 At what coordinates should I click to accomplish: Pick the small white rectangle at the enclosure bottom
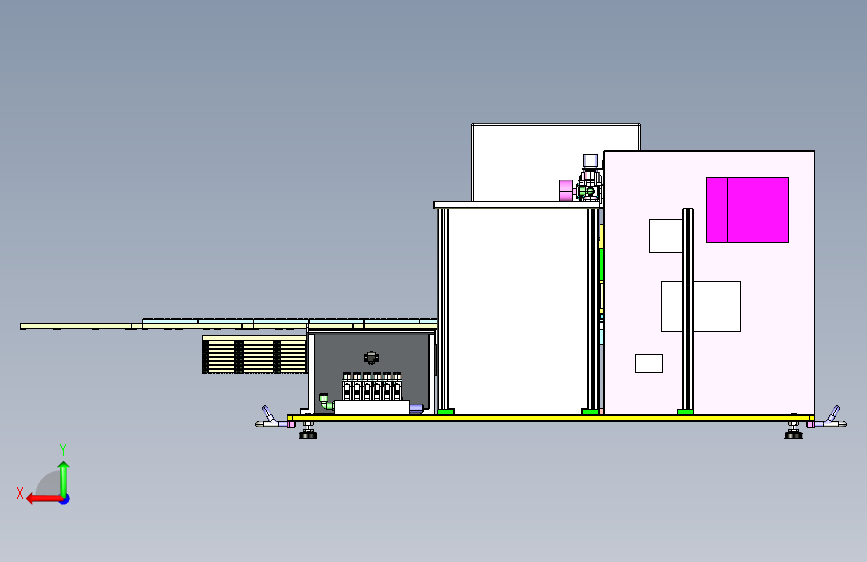coord(649,363)
